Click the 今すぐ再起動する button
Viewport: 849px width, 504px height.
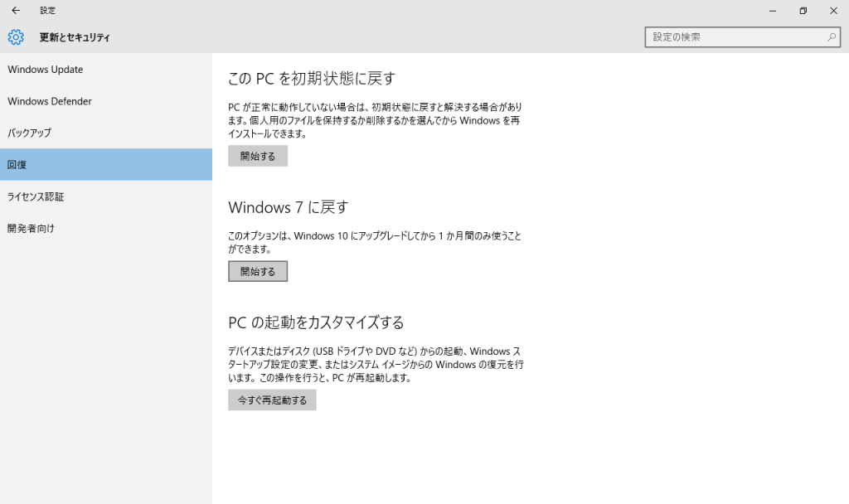[x=272, y=400]
